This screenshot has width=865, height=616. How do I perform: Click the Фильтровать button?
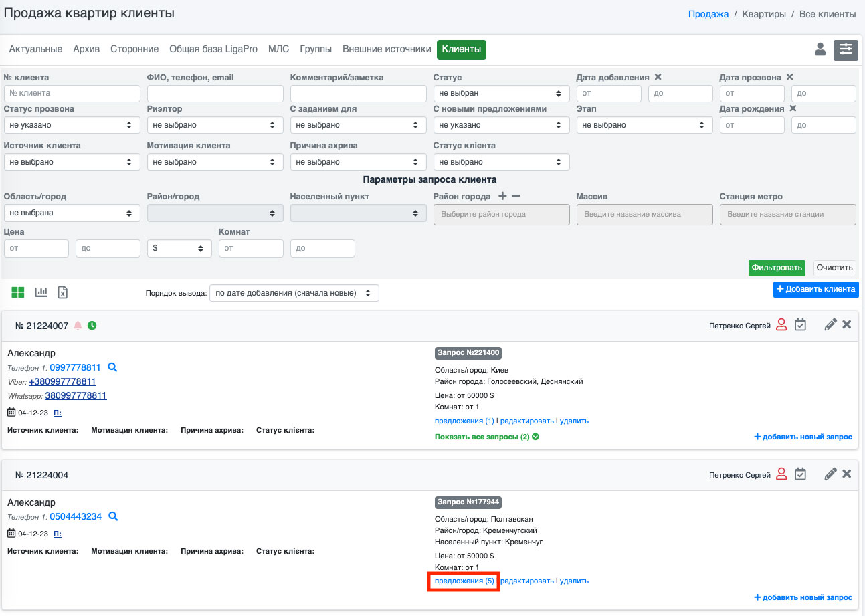(777, 268)
